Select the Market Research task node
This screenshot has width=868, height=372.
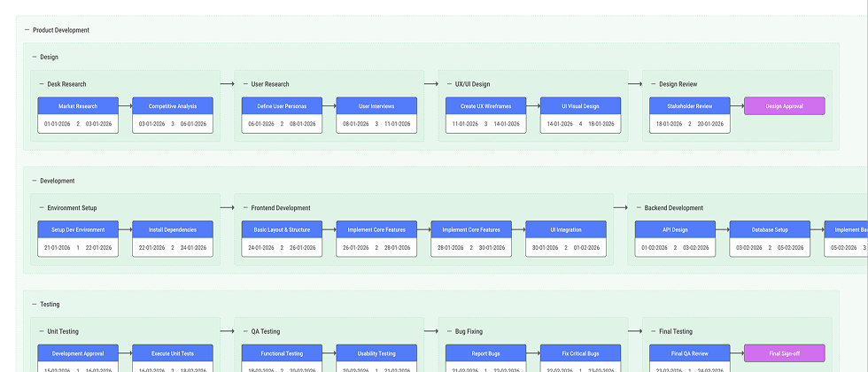(78, 106)
